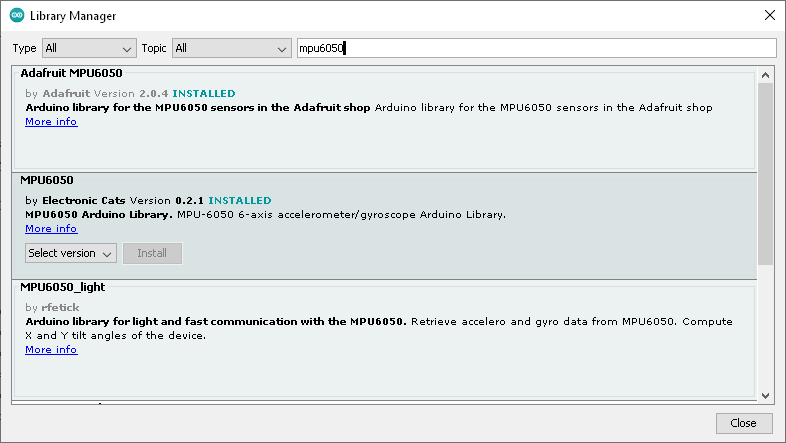Click version number 2.0.4

click(153, 94)
